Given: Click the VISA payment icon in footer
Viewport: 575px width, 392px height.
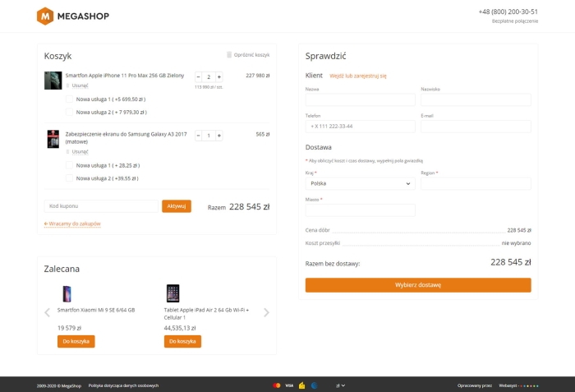Looking at the screenshot, I should click(289, 385).
